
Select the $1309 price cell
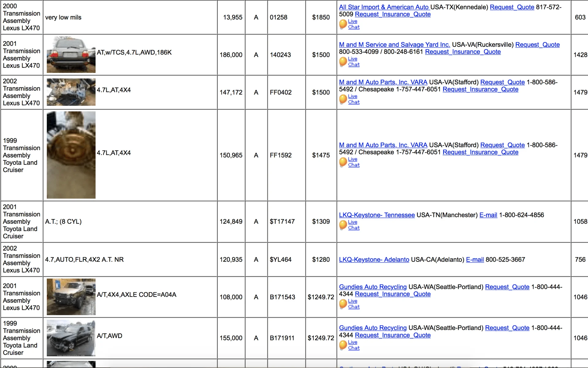point(321,222)
